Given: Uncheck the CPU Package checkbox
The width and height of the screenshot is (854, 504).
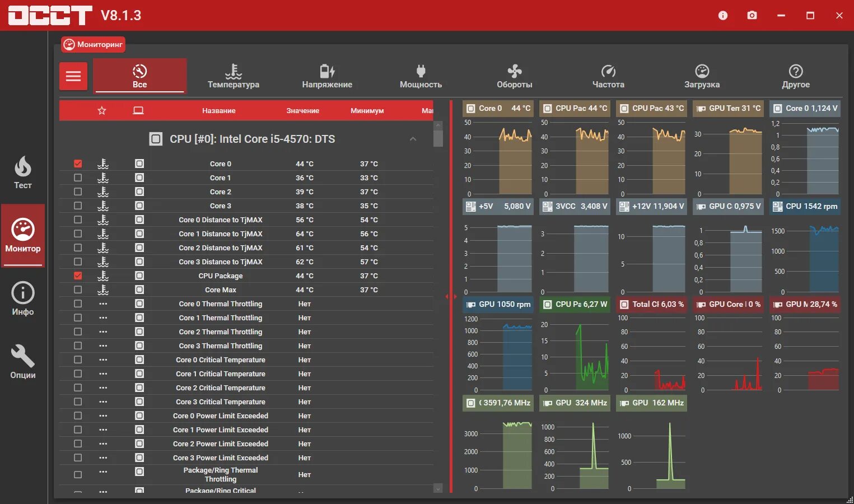Looking at the screenshot, I should [78, 276].
